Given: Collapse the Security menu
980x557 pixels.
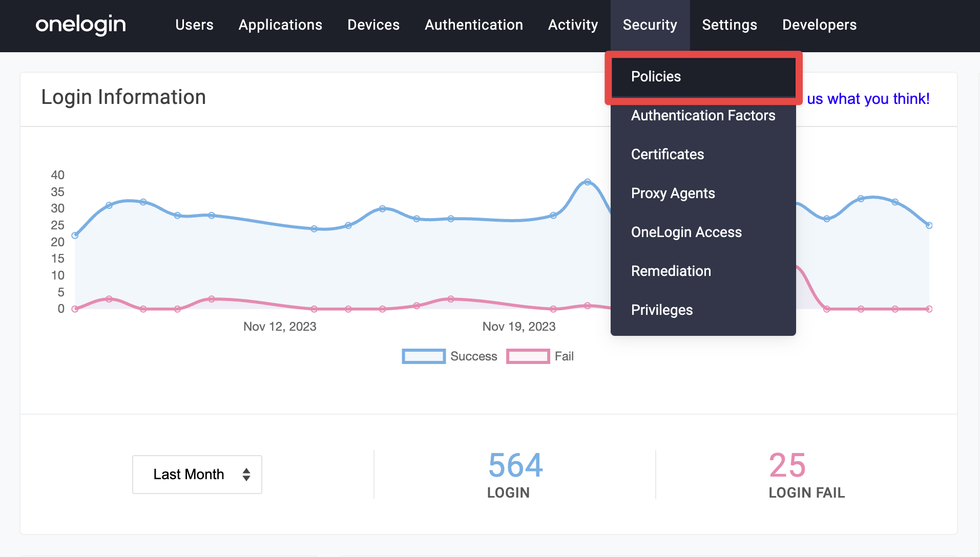Looking at the screenshot, I should pos(650,25).
